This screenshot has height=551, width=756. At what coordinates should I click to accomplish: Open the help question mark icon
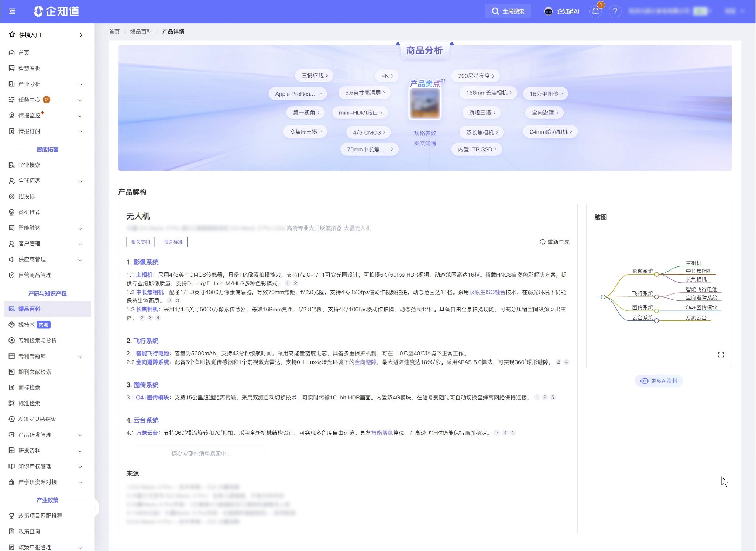615,11
